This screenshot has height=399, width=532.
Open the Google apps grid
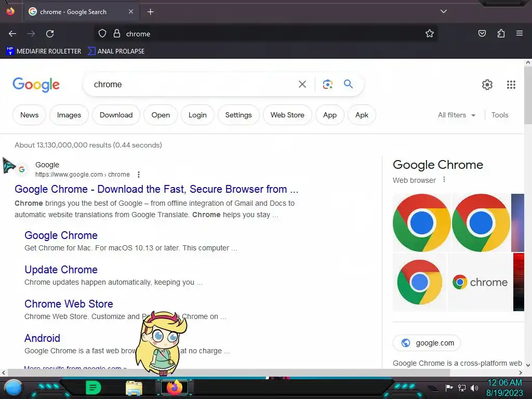[511, 85]
